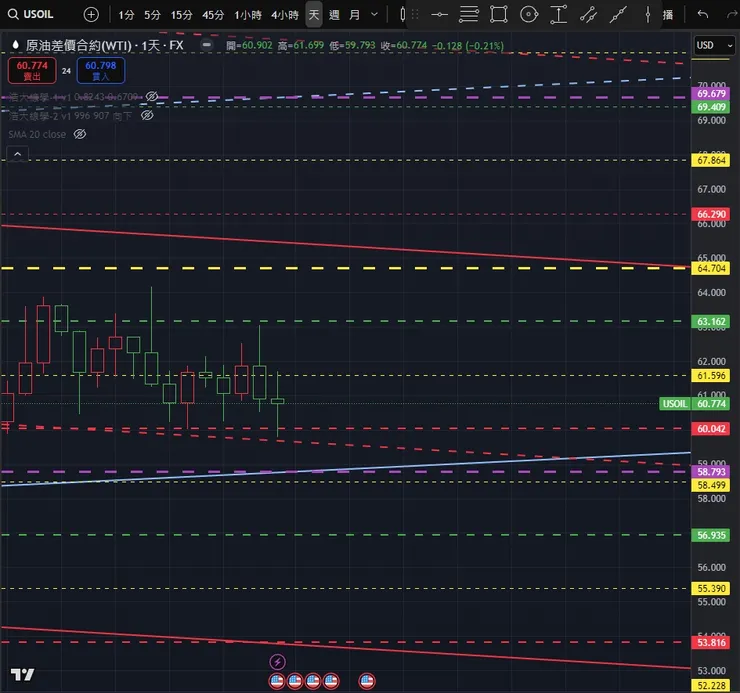Choose the 4小時 timeframe
Screen dimensions: 740x693
(285, 15)
